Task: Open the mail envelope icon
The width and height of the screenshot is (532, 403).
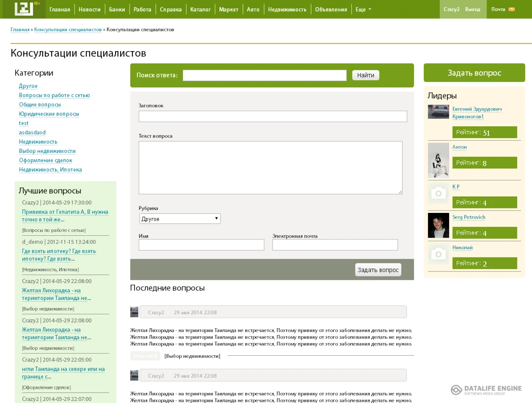Action: pyautogui.click(x=512, y=9)
